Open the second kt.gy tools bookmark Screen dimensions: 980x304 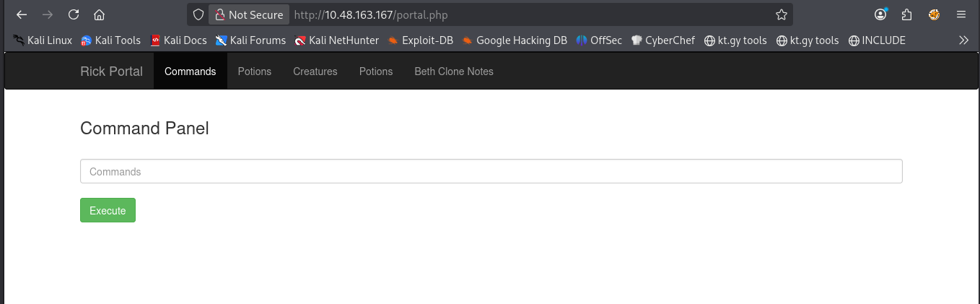(808, 40)
